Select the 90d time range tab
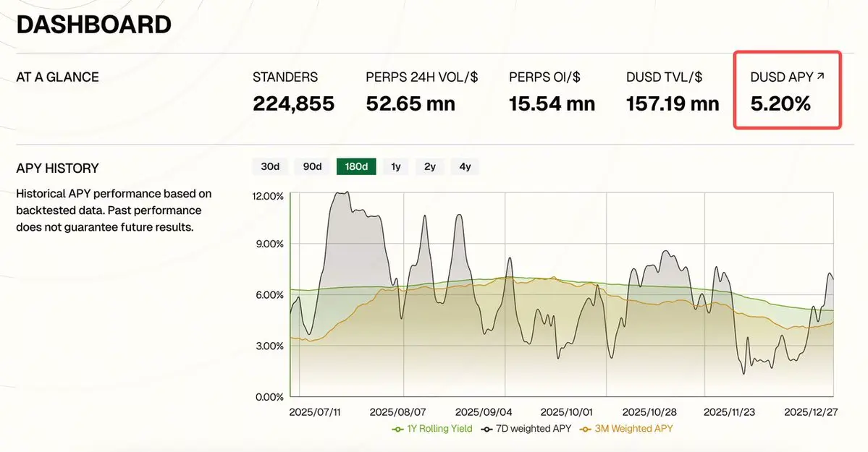Viewport: 868px width, 452px height. (312, 166)
